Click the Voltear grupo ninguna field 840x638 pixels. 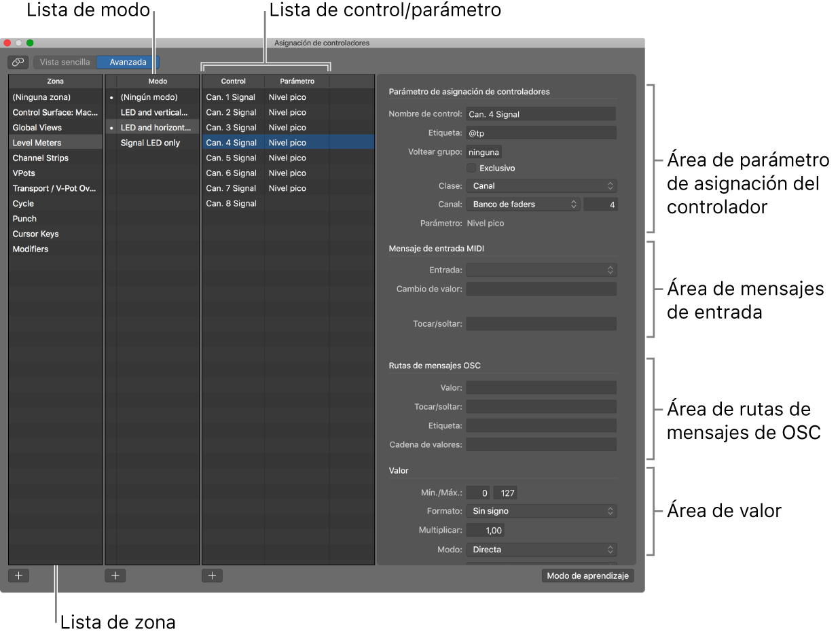pos(483,153)
